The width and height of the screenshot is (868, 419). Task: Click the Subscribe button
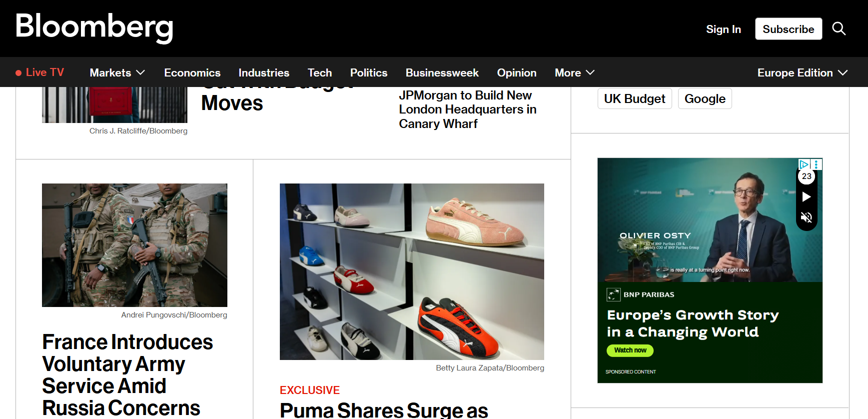click(x=789, y=29)
